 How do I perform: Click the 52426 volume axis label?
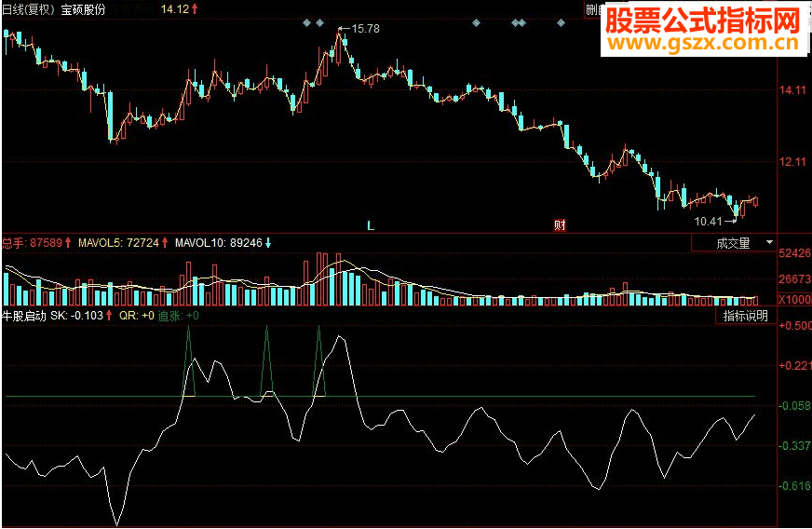[795, 252]
